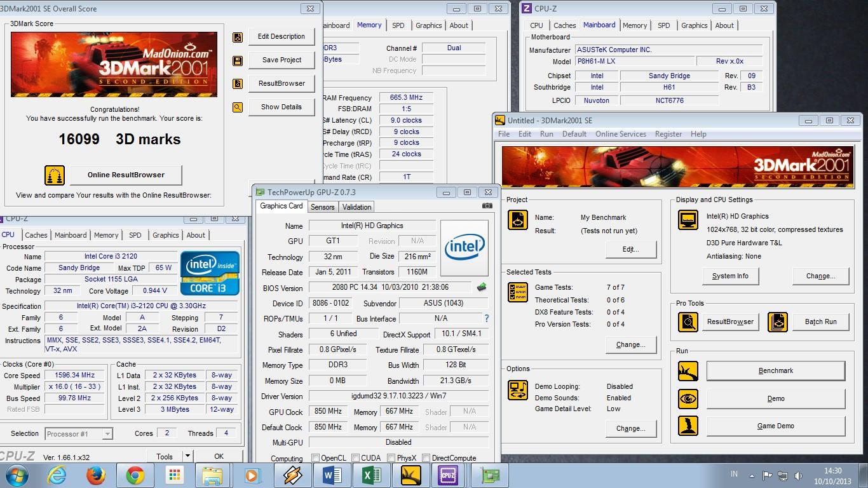Click the Edit... button under Project
The height and width of the screenshot is (488, 868).
630,249
